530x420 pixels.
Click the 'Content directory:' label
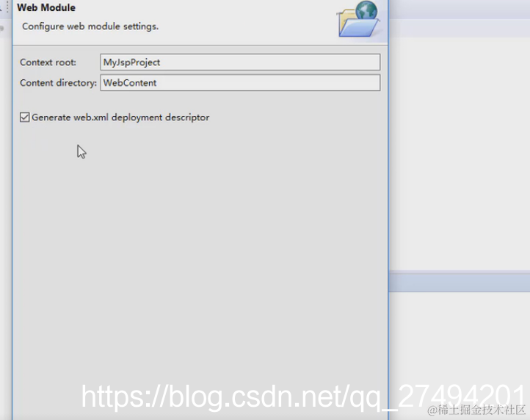58,83
